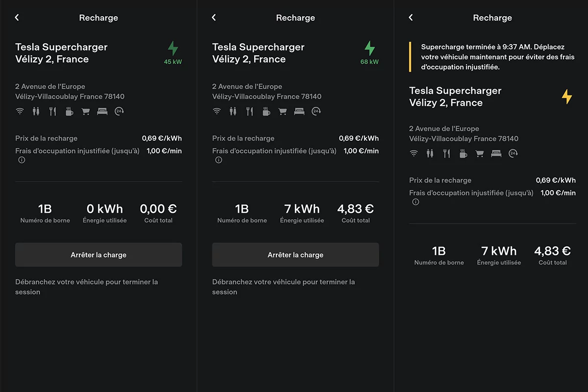
Task: Tap 4,83 € cost on the Supercharge terminée screen
Action: tap(553, 251)
